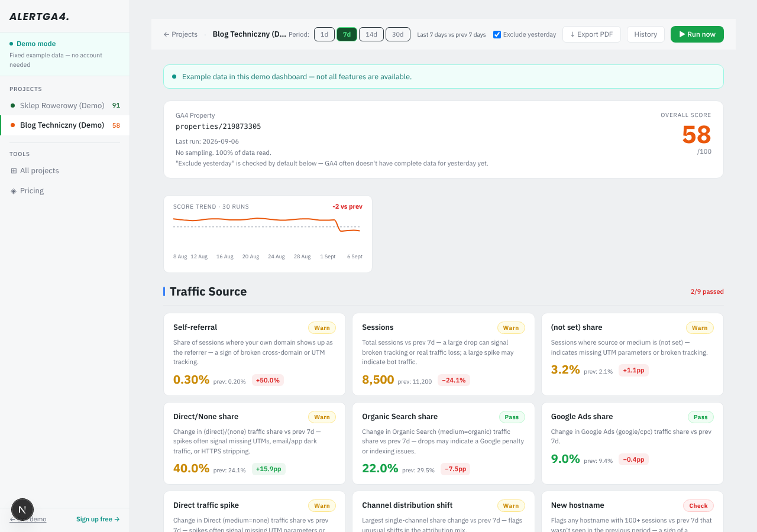Click the Channel distribution shift title
The image size is (757, 532).
(407, 505)
